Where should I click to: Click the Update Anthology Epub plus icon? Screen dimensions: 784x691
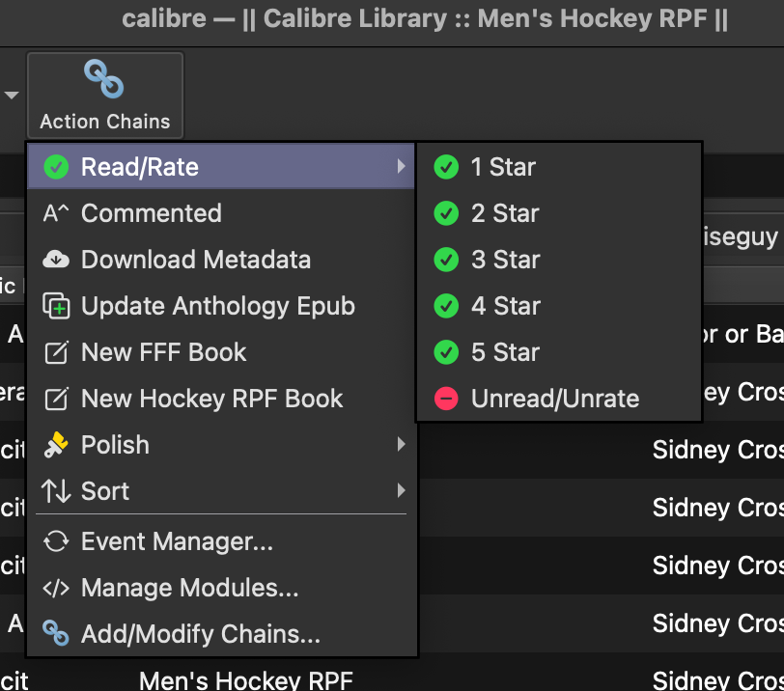pos(57,306)
